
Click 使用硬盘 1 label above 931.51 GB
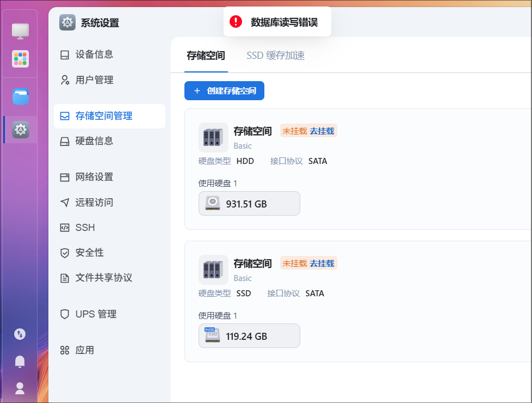[218, 184]
